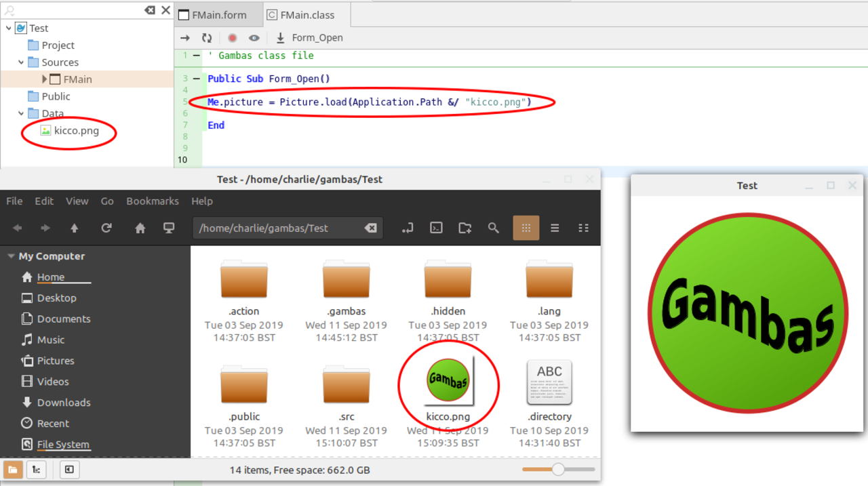Reload the current folder view
The image size is (868, 486).
pyautogui.click(x=106, y=228)
